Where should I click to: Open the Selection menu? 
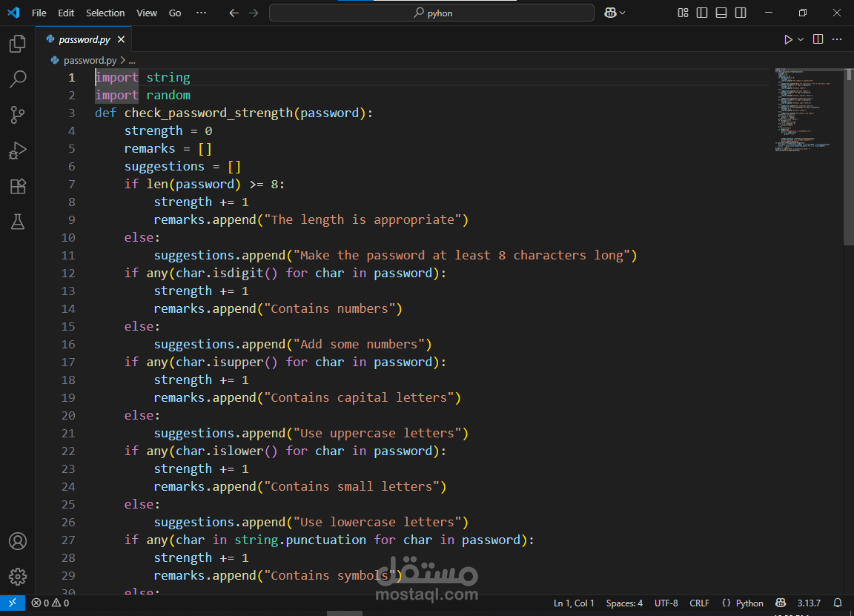[105, 13]
